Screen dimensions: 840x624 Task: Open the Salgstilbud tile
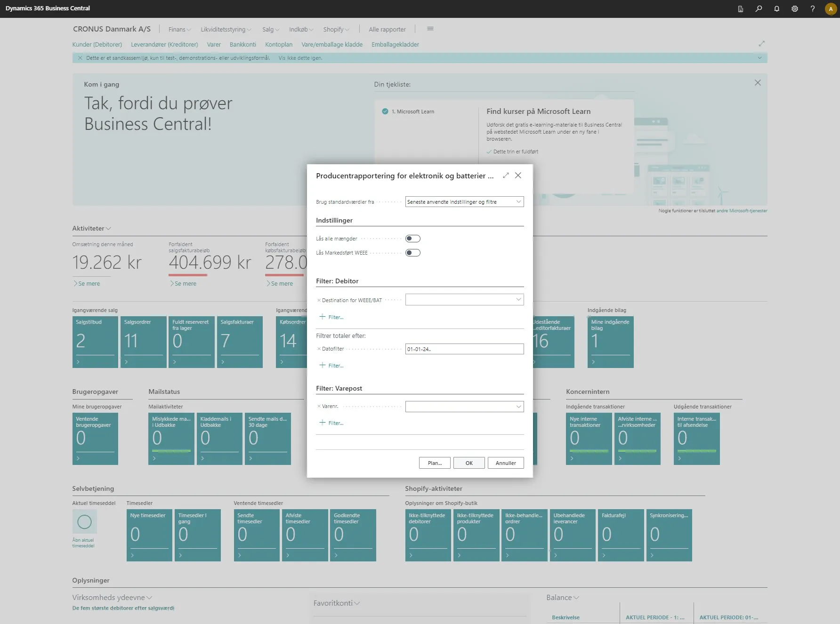coord(95,342)
